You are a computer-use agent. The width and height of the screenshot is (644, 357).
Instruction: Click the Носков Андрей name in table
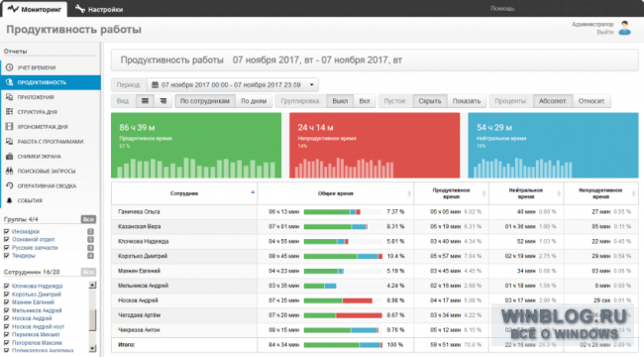tap(138, 300)
